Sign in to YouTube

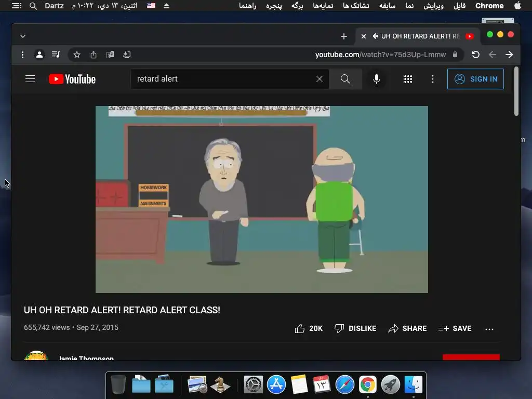[475, 79]
